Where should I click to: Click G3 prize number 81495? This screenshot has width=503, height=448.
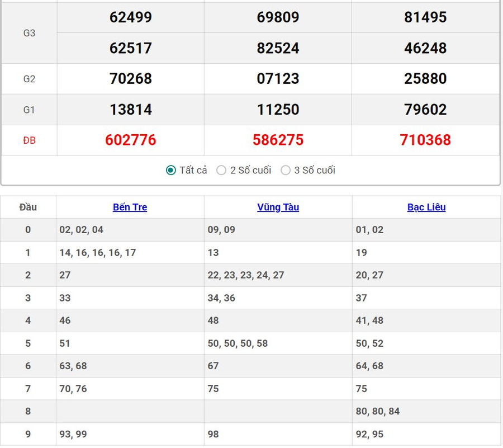click(425, 17)
